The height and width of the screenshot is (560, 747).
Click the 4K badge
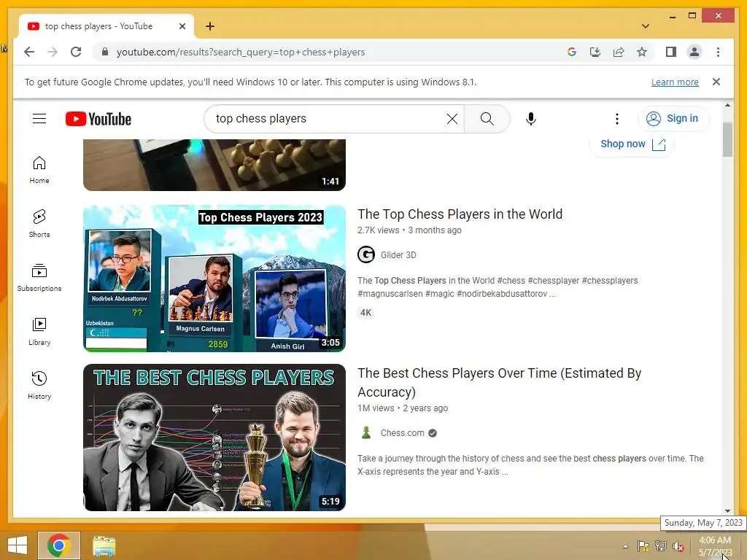[366, 313]
